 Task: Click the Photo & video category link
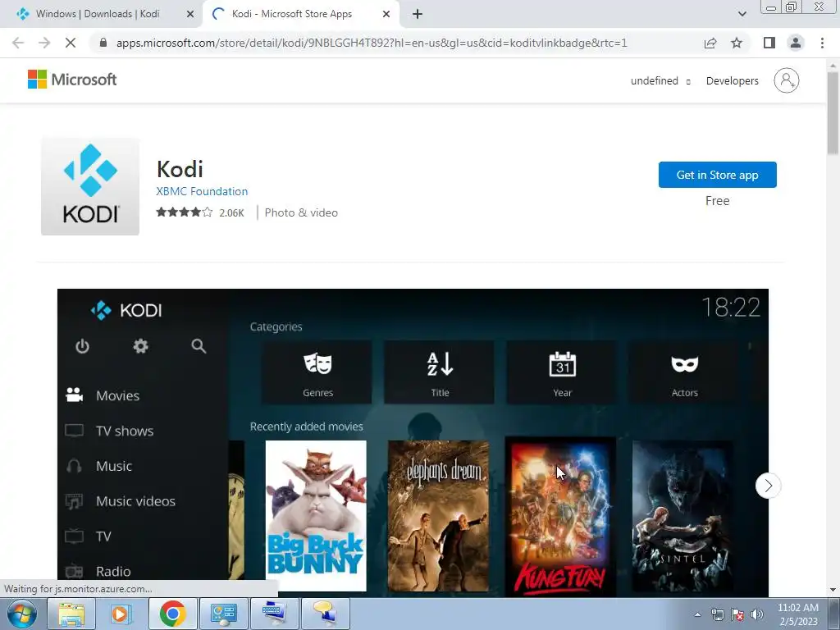[x=301, y=212]
